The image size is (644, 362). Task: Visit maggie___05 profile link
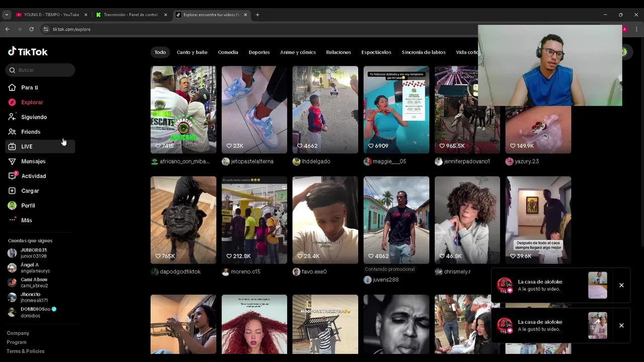coord(385,161)
